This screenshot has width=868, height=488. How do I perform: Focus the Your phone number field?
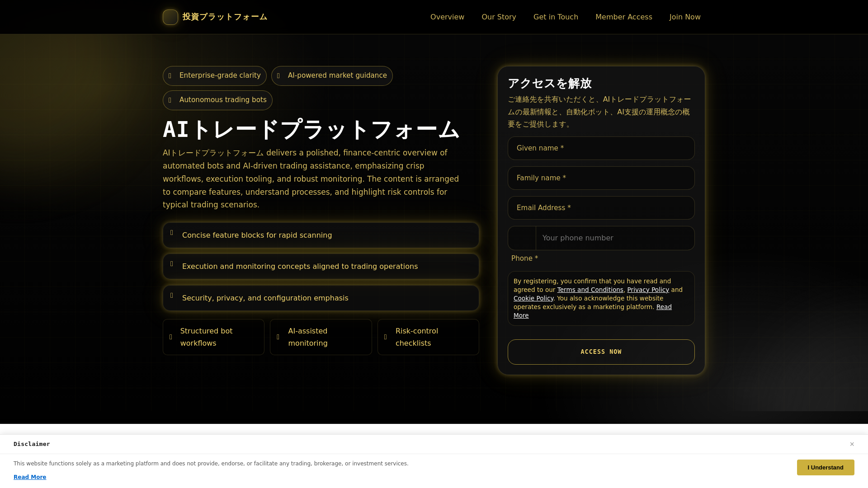pyautogui.click(x=615, y=238)
